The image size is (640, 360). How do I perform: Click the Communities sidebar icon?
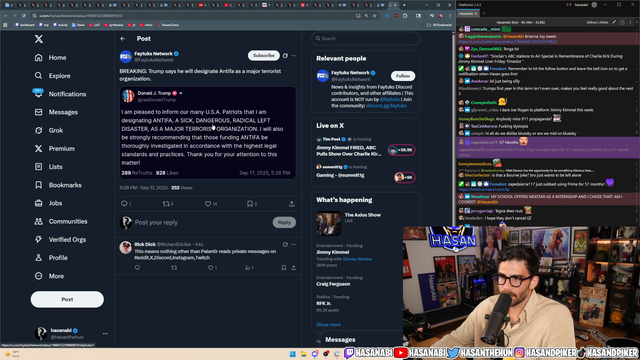tap(38, 221)
